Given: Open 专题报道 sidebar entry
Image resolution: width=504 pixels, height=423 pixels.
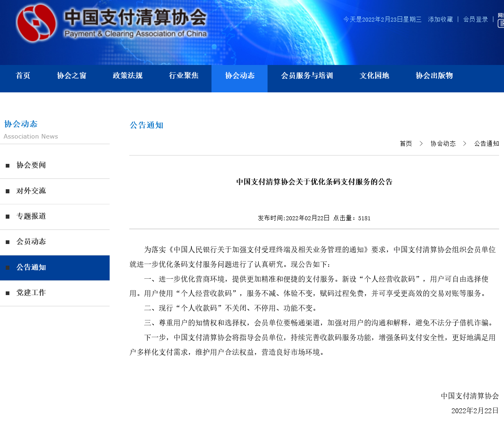Looking at the screenshot, I should tap(31, 216).
